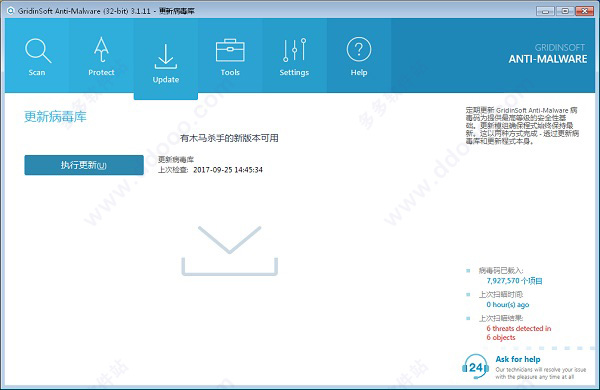This screenshot has width=600, height=390.
Task: Click the 0 hour(s) ago link
Action: point(508,305)
